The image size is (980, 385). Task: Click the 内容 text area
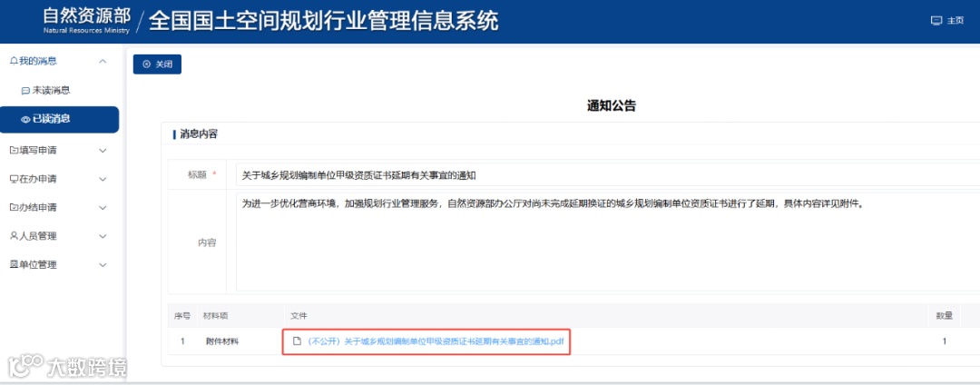(607, 242)
